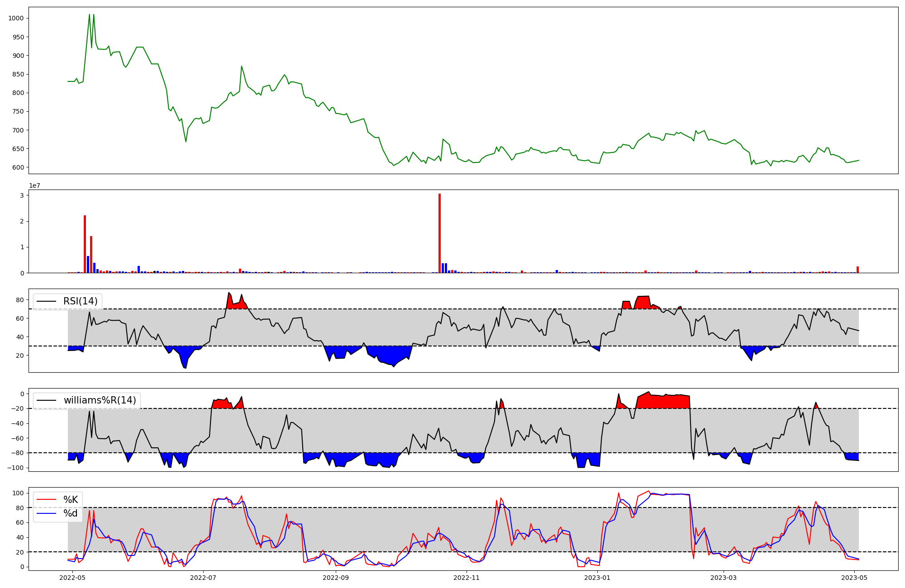Click the 1000 price axis label
Image resolution: width=905 pixels, height=588 pixels.
[16, 19]
